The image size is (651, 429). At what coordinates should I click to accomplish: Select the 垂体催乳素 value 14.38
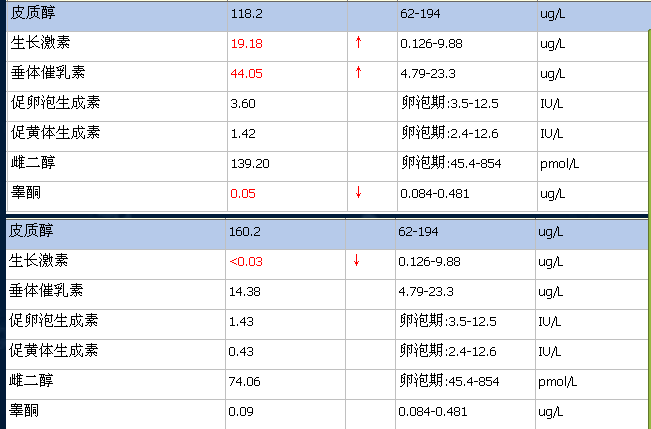click(246, 291)
